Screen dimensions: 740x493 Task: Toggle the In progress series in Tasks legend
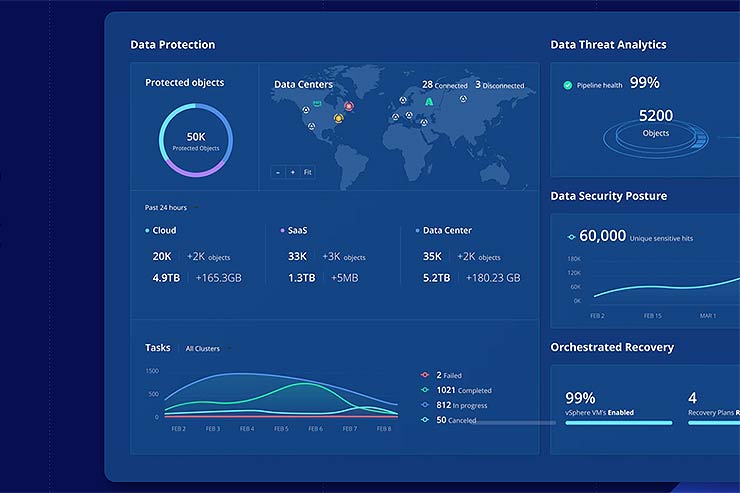pos(425,404)
